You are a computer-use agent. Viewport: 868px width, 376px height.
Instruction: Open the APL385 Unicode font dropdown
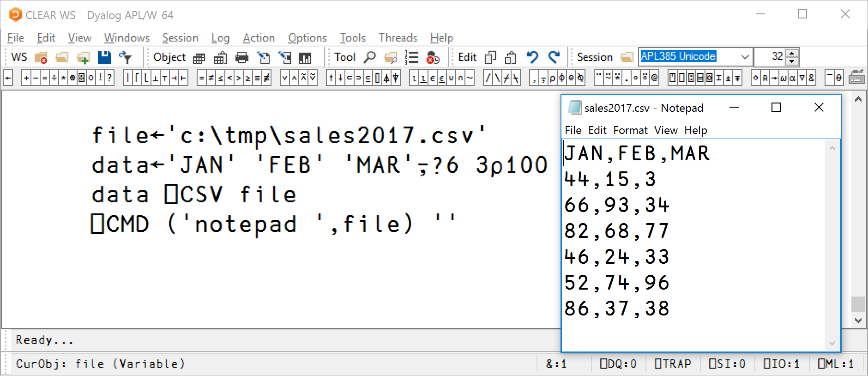pyautogui.click(x=745, y=57)
